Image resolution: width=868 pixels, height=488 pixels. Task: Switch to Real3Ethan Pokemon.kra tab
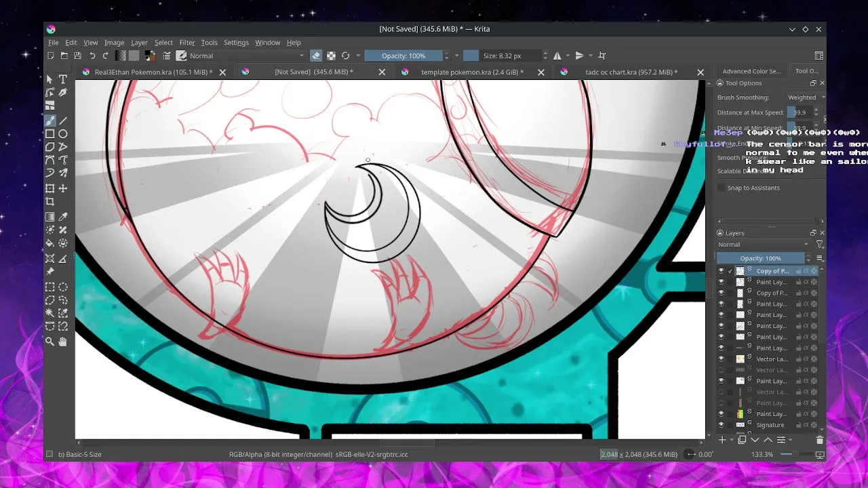pyautogui.click(x=153, y=72)
